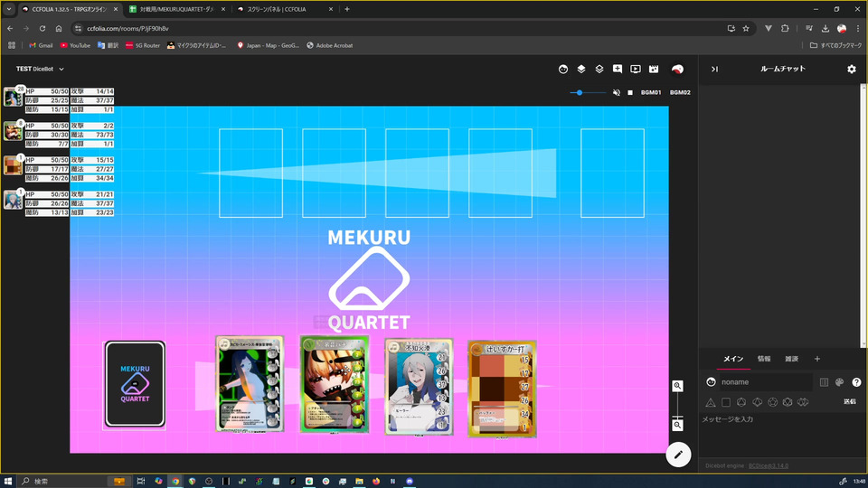Open the dice help question mark icon
This screenshot has width=868, height=488.
(856, 381)
